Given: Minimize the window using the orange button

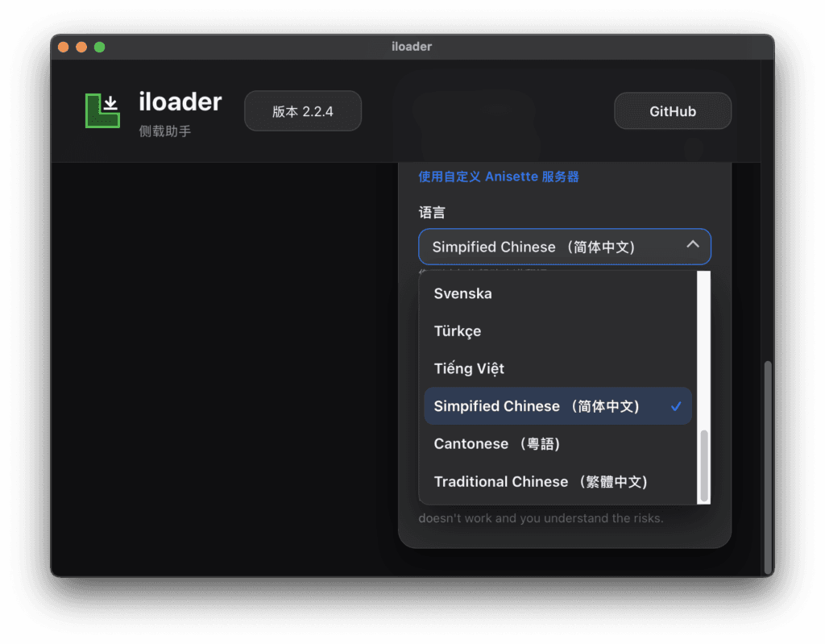Looking at the screenshot, I should click(81, 47).
